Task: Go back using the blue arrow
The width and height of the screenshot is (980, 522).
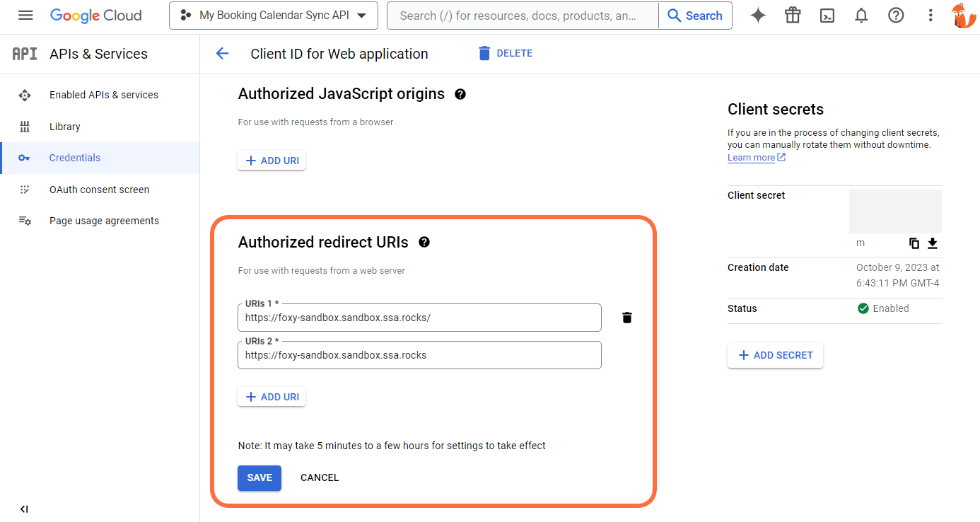Action: click(x=222, y=53)
